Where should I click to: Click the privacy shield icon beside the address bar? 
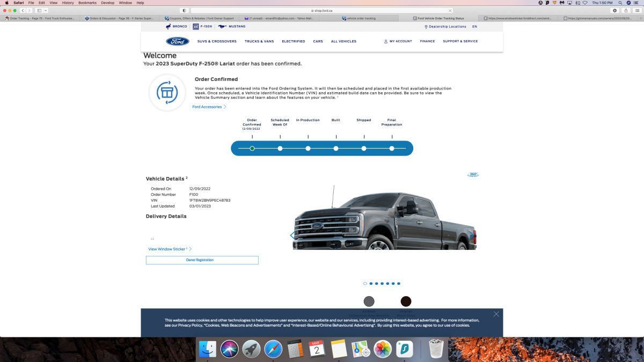point(184,10)
